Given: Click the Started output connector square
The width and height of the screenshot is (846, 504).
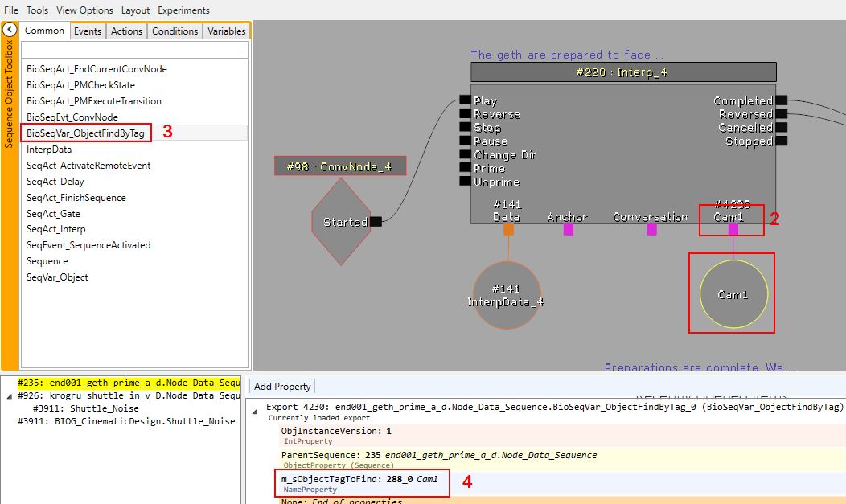Looking at the screenshot, I should click(x=376, y=222).
